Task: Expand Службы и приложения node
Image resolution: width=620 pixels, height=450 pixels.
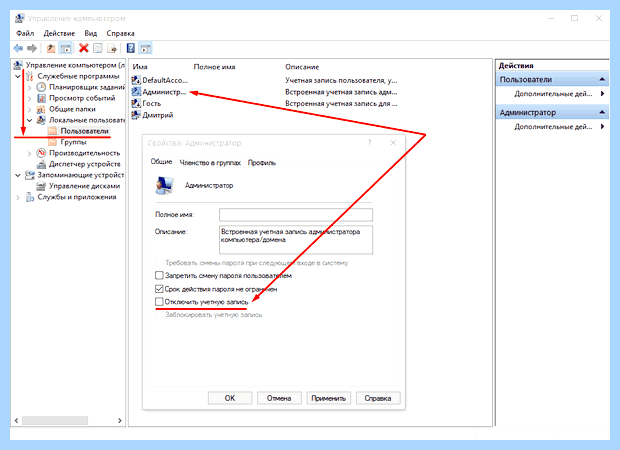Action: point(18,197)
